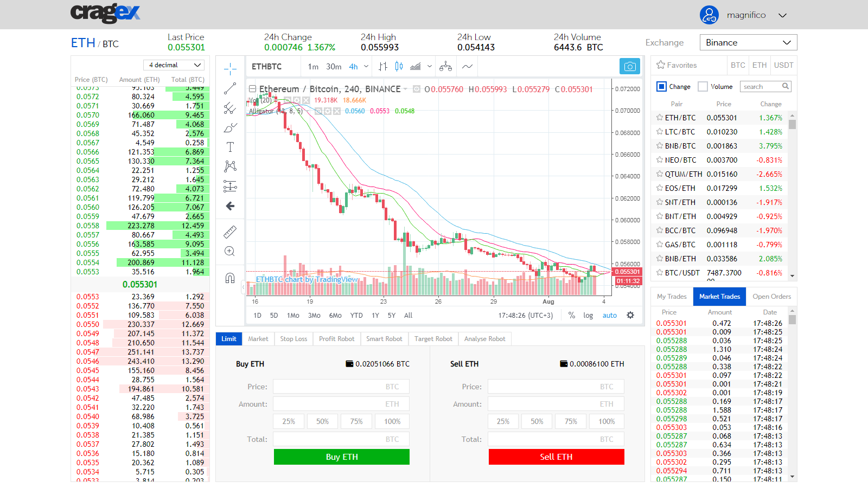Select the chart patterns tool
Screen dimensions: 868x488
pyautogui.click(x=230, y=166)
